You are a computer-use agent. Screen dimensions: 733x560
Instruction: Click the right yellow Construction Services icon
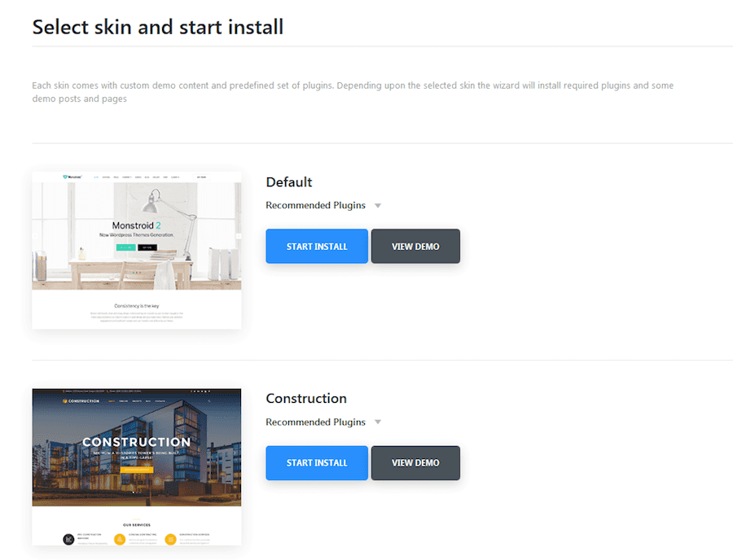click(x=171, y=539)
